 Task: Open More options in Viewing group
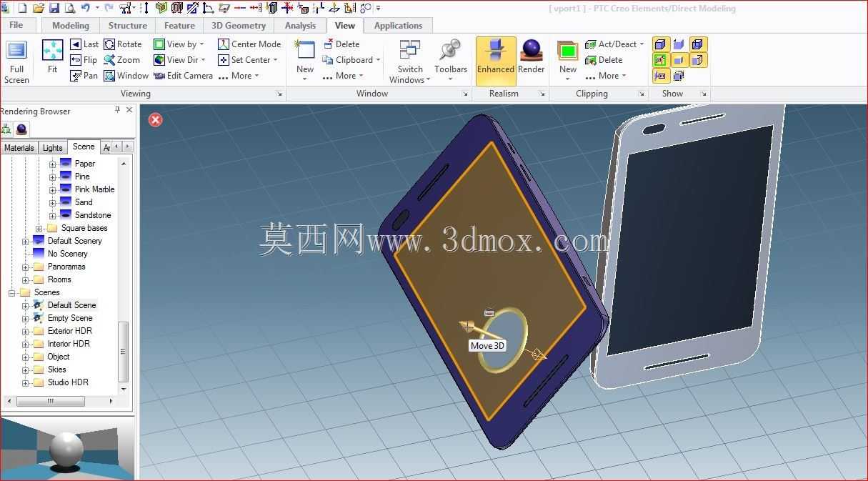point(239,76)
